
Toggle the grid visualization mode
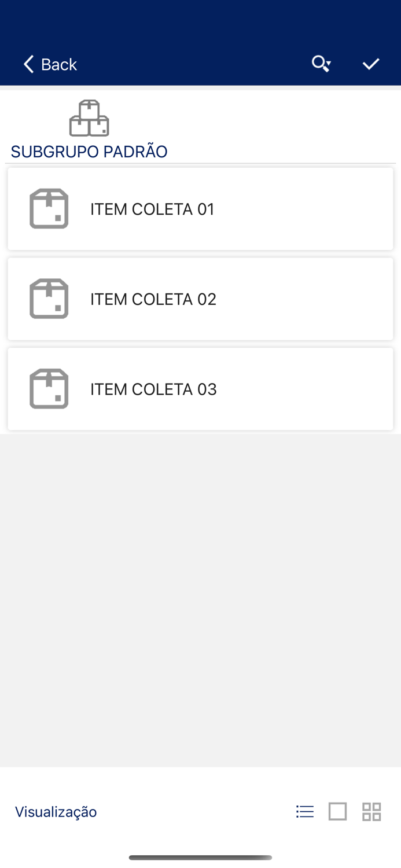click(371, 811)
